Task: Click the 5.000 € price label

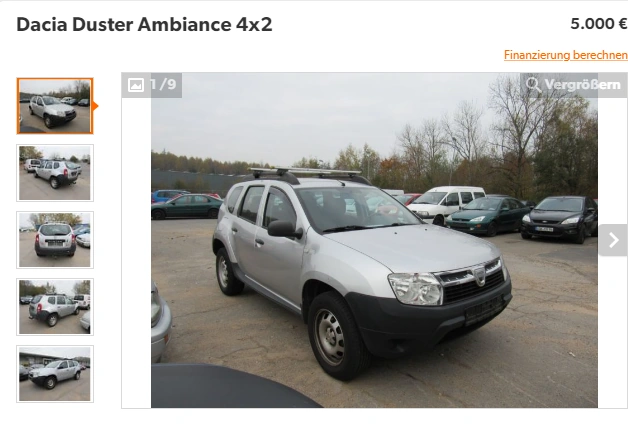Action: click(x=599, y=24)
